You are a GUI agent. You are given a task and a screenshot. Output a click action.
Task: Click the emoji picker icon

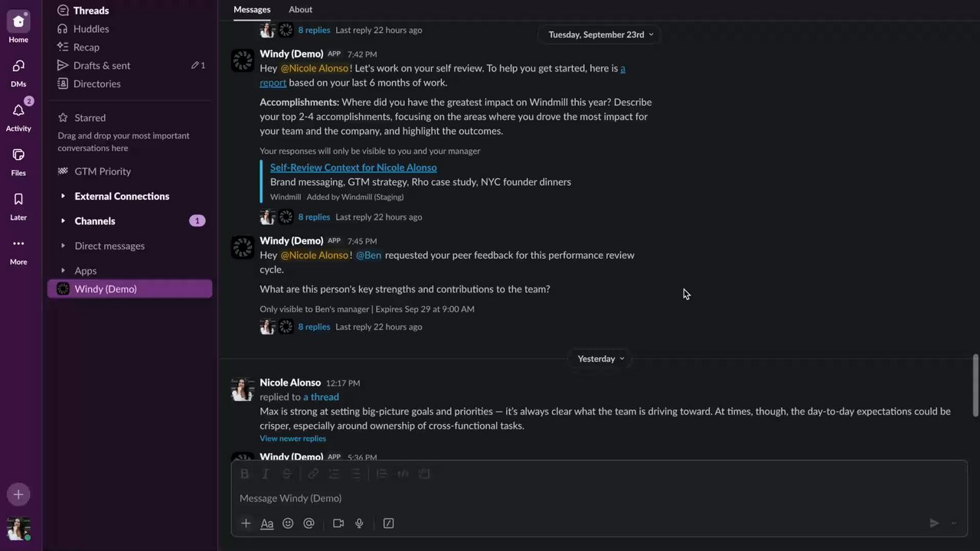288,523
